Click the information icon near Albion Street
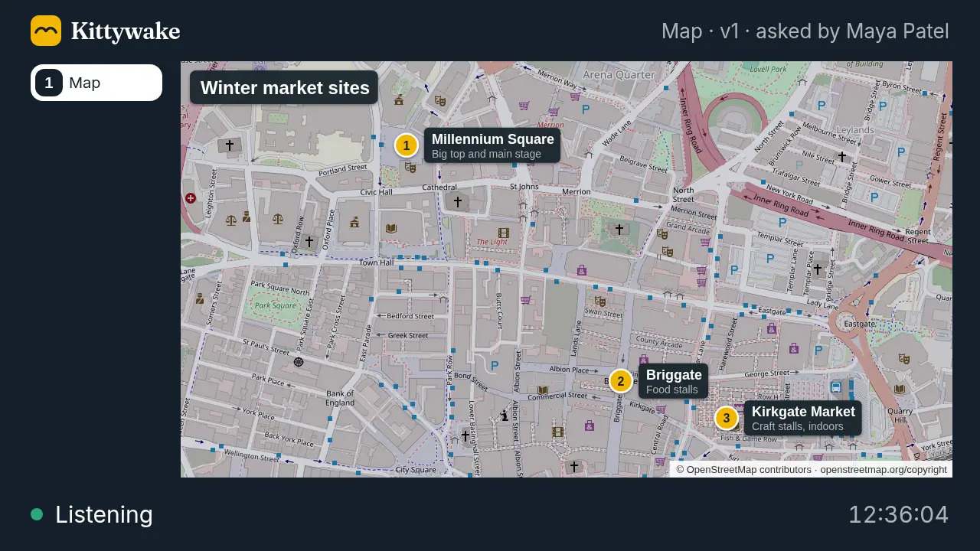The height and width of the screenshot is (551, 980). pos(505,416)
